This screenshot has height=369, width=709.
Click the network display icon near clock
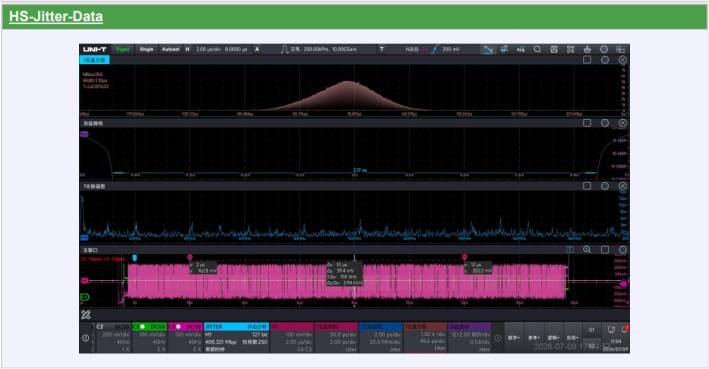click(x=611, y=330)
